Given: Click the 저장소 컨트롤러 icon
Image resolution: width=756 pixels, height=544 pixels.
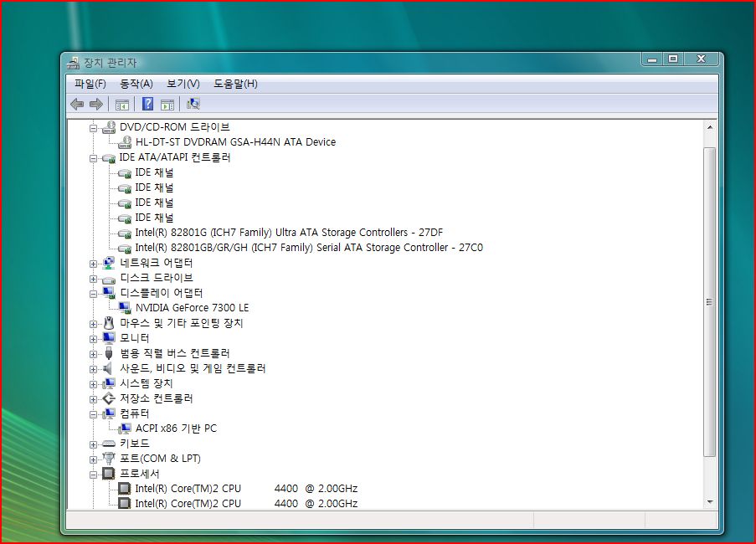Looking at the screenshot, I should pyautogui.click(x=109, y=398).
